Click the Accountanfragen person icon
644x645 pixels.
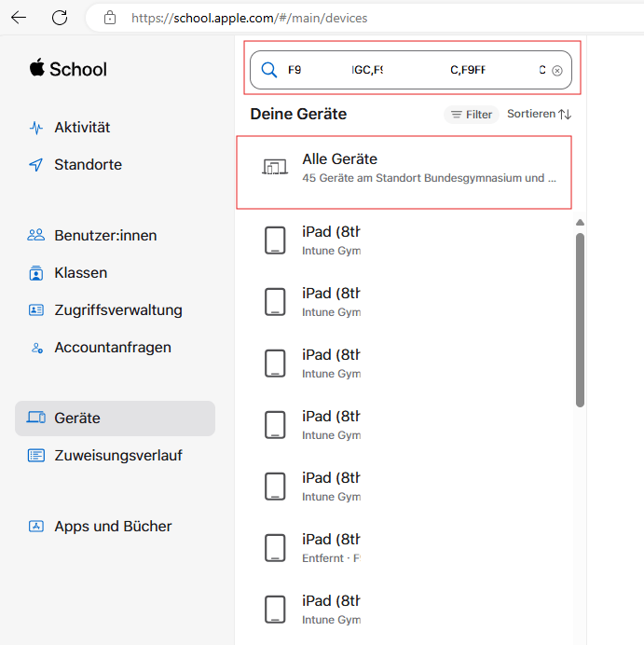37,348
